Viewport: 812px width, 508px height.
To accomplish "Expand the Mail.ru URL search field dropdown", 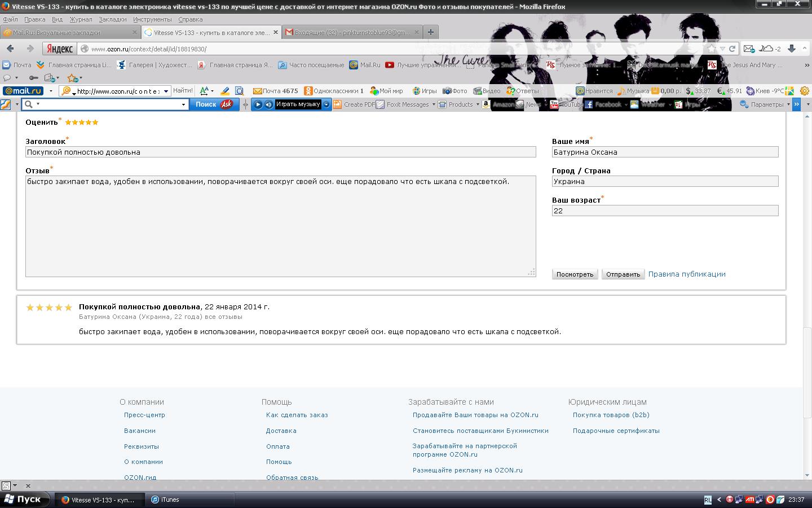I will pos(166,91).
